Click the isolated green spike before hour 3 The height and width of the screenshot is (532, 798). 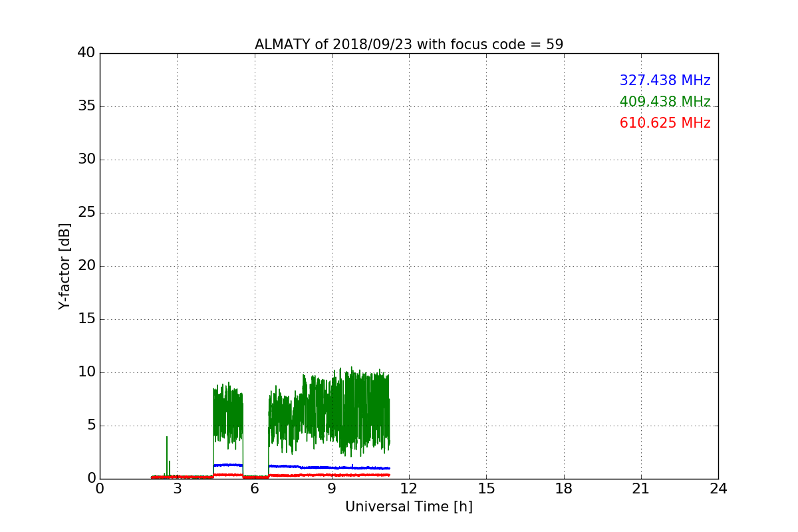pyautogui.click(x=167, y=456)
